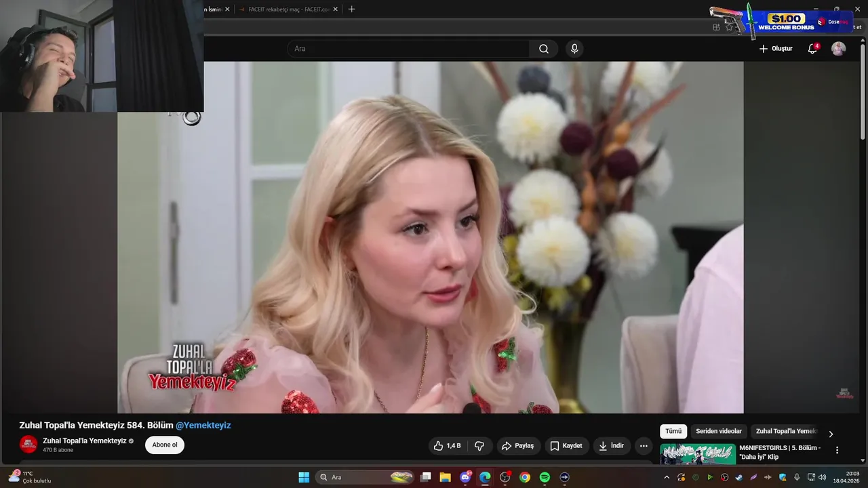Screen dimensions: 868x488
Task: Click Kaydet save button
Action: coord(566,445)
